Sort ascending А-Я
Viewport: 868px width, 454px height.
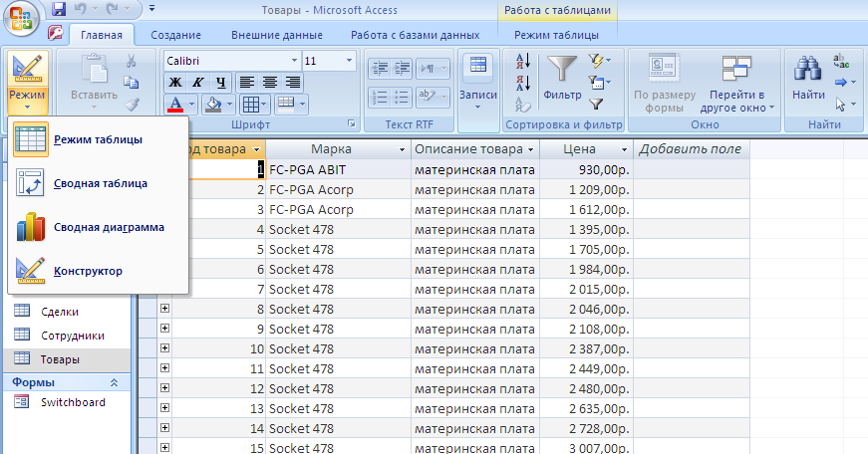pyautogui.click(x=523, y=61)
